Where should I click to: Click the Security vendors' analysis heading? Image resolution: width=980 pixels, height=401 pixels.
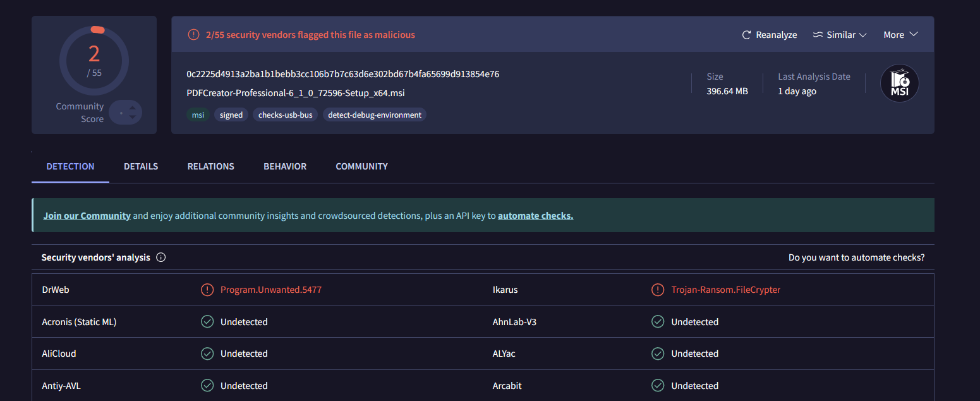pyautogui.click(x=96, y=257)
